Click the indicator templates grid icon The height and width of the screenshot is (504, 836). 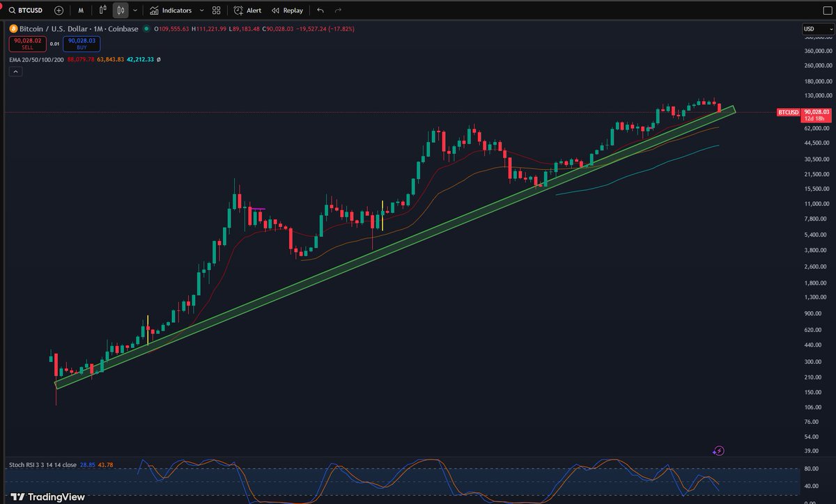(x=215, y=10)
